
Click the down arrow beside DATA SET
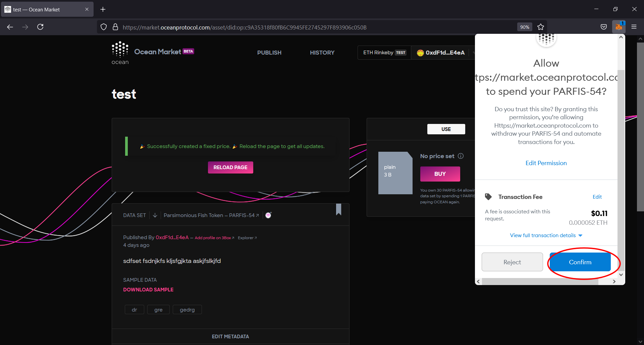click(x=155, y=215)
